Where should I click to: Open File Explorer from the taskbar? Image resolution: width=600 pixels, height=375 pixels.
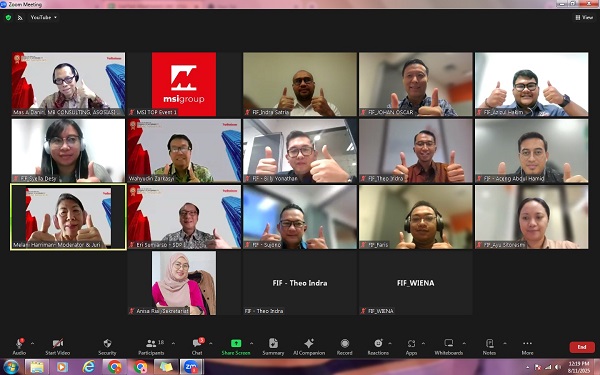click(x=37, y=367)
